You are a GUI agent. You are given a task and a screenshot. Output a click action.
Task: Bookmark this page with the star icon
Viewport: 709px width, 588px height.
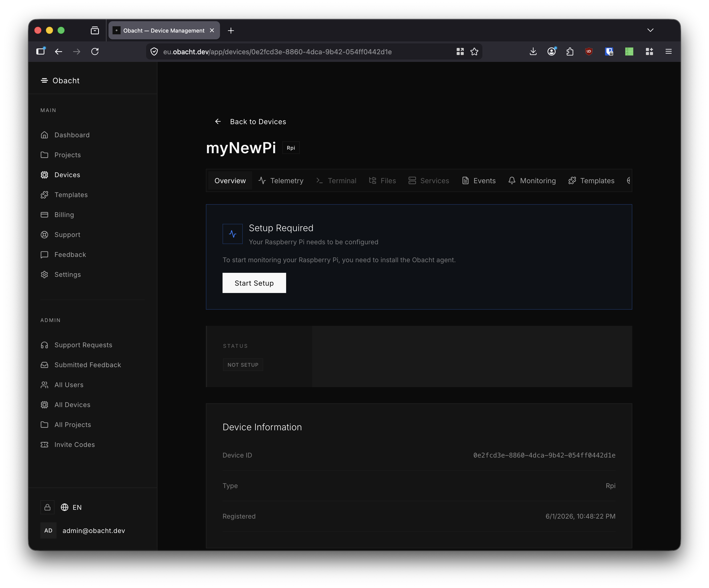(x=474, y=52)
